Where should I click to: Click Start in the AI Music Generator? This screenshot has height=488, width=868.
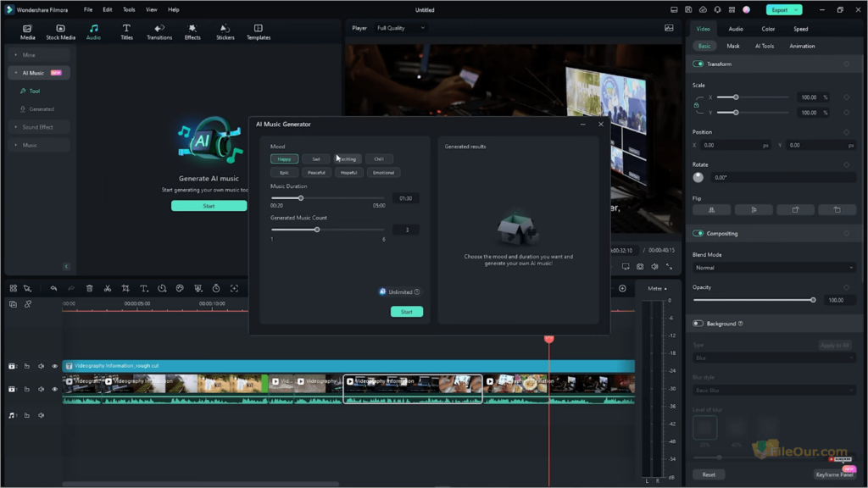[x=406, y=311]
